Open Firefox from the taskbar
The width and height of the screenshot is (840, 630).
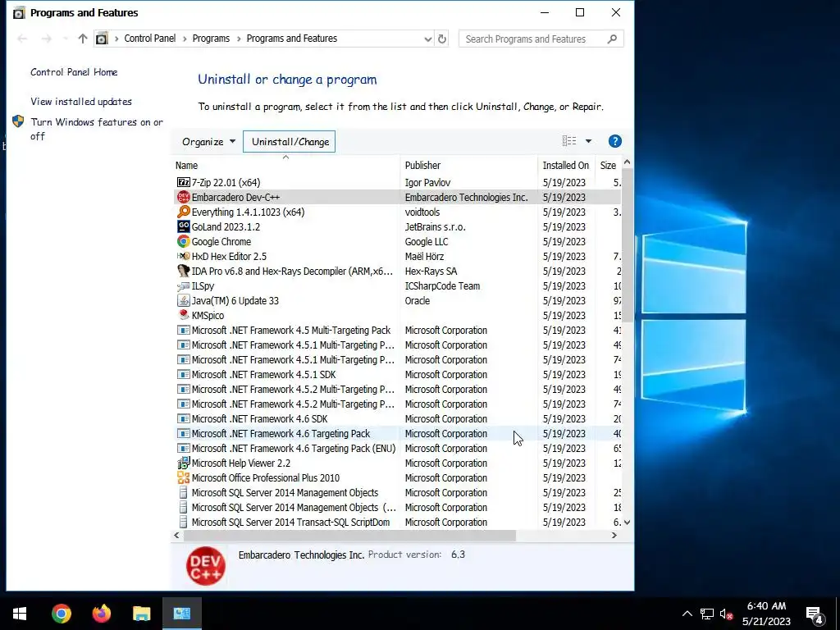click(101, 614)
